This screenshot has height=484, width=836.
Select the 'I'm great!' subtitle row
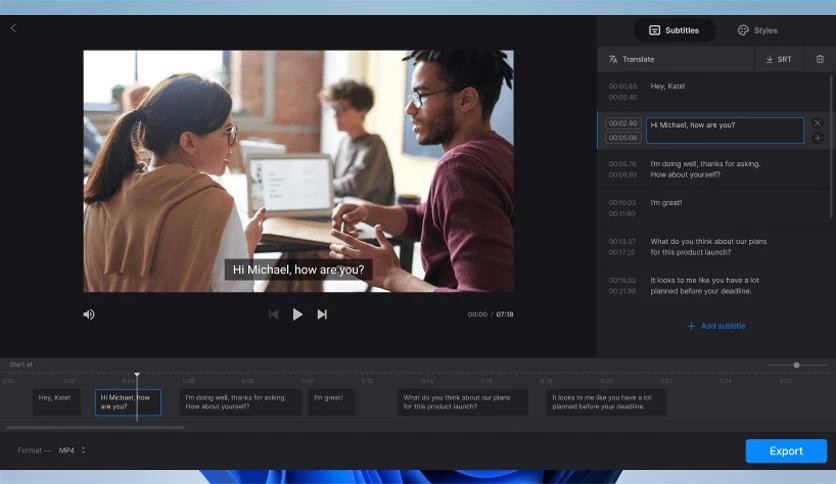713,208
